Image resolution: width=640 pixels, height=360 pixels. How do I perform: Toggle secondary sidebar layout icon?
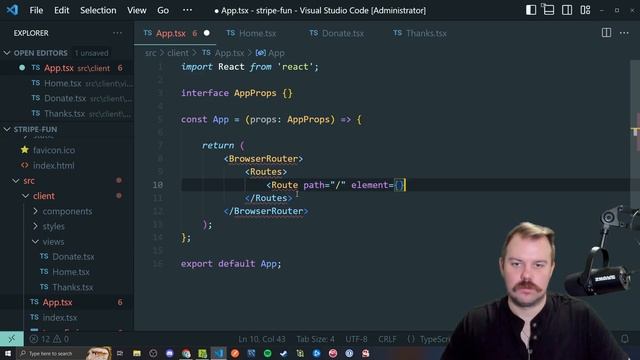tap(567, 10)
